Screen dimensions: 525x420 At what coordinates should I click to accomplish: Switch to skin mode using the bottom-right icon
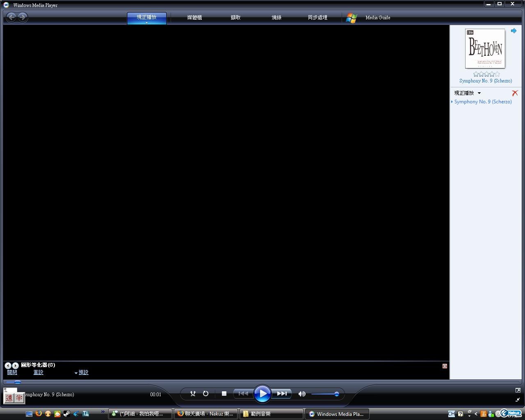tap(518, 399)
